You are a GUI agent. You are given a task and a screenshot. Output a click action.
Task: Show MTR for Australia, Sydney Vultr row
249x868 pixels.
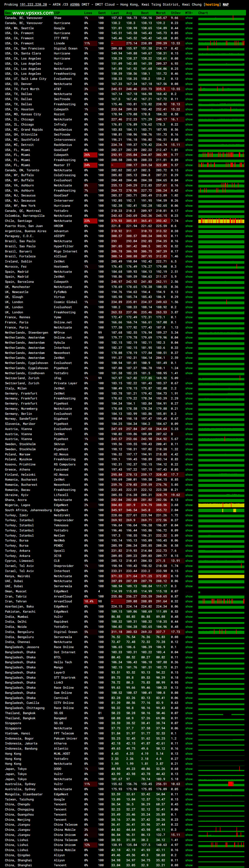coord(189,784)
